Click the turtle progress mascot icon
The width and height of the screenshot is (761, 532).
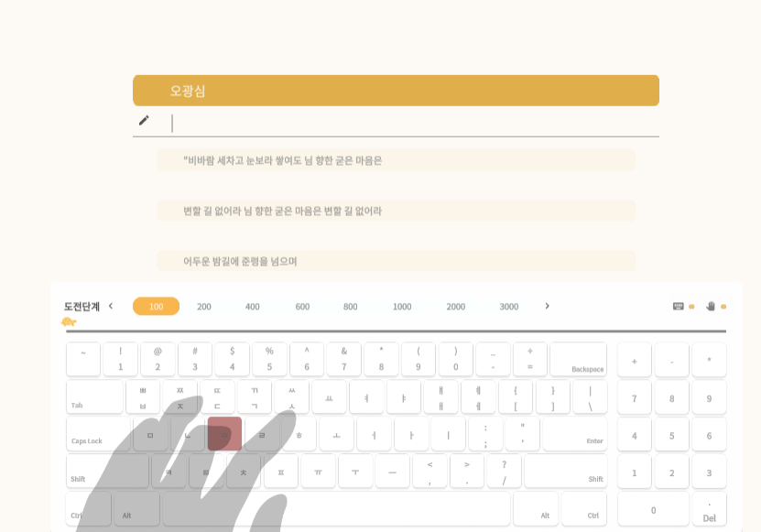tap(66, 322)
